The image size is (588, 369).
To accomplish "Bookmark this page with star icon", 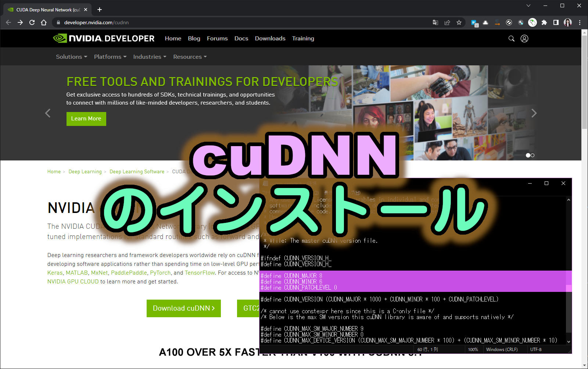I will point(459,22).
